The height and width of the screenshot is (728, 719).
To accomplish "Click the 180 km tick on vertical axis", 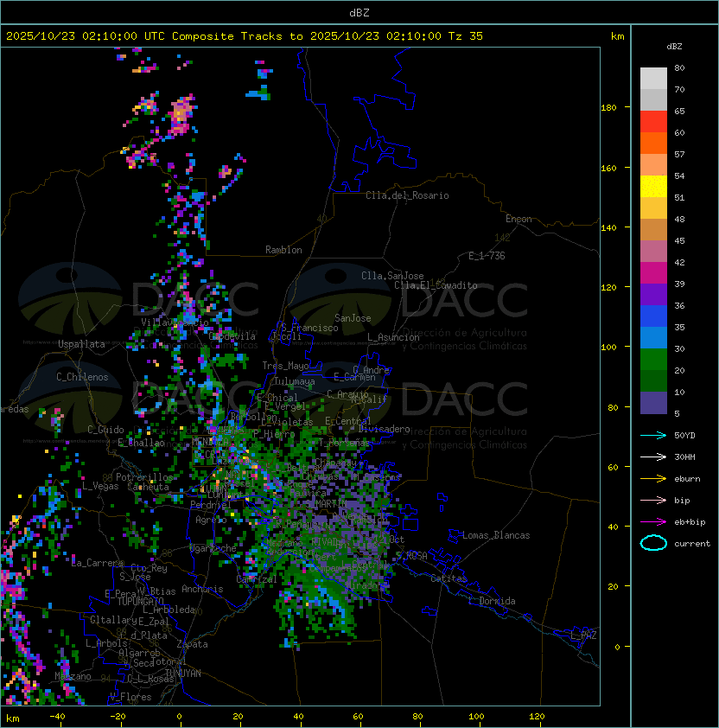I will click(x=608, y=107).
